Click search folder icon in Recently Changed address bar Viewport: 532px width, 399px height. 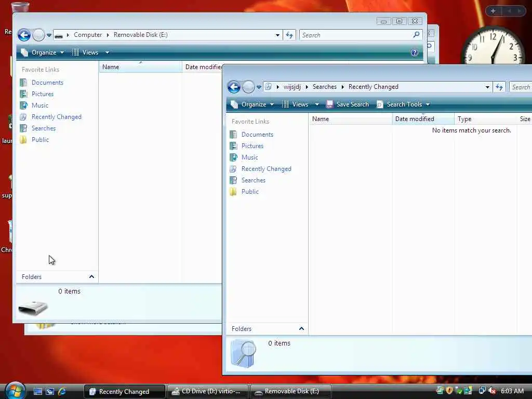[x=269, y=87]
